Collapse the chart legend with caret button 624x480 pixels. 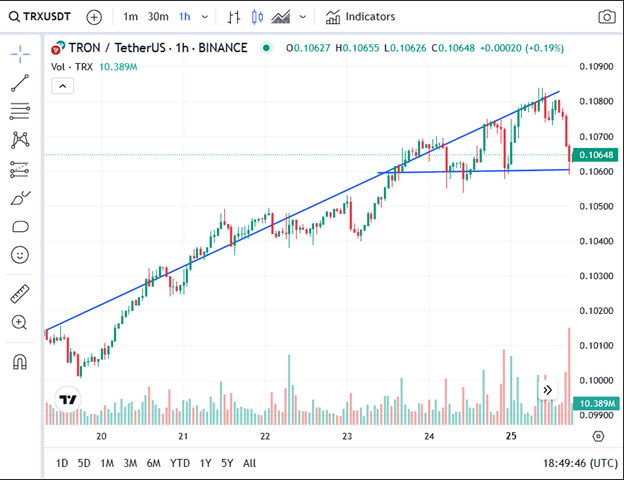coord(62,86)
